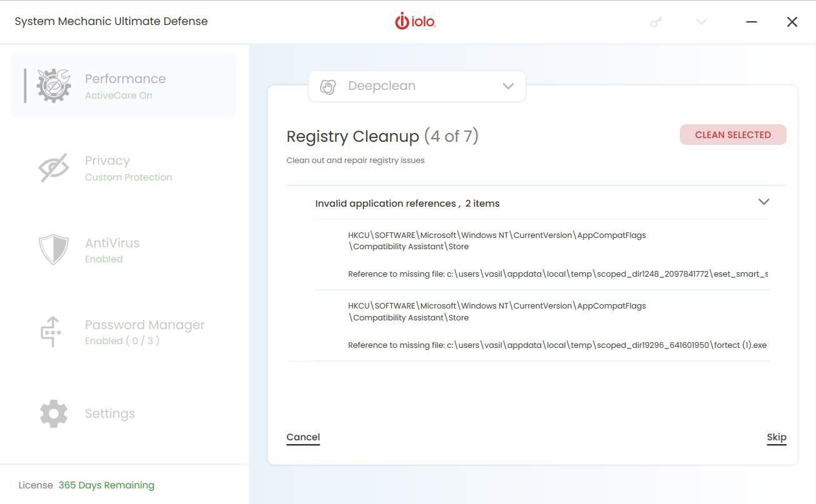Click the Skip link
This screenshot has height=504, width=816.
[777, 437]
